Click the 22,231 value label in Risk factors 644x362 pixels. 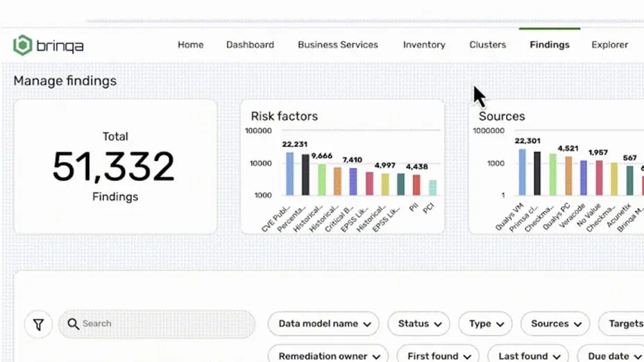294,144
